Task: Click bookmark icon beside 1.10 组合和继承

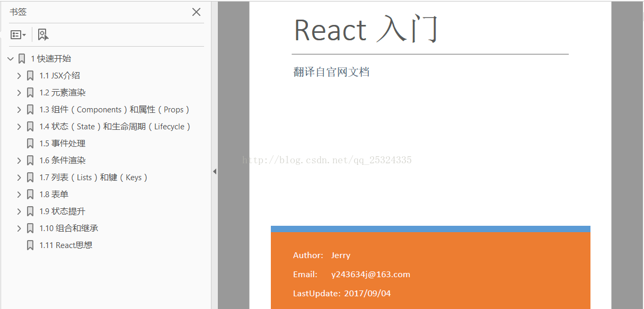Action: (x=30, y=228)
